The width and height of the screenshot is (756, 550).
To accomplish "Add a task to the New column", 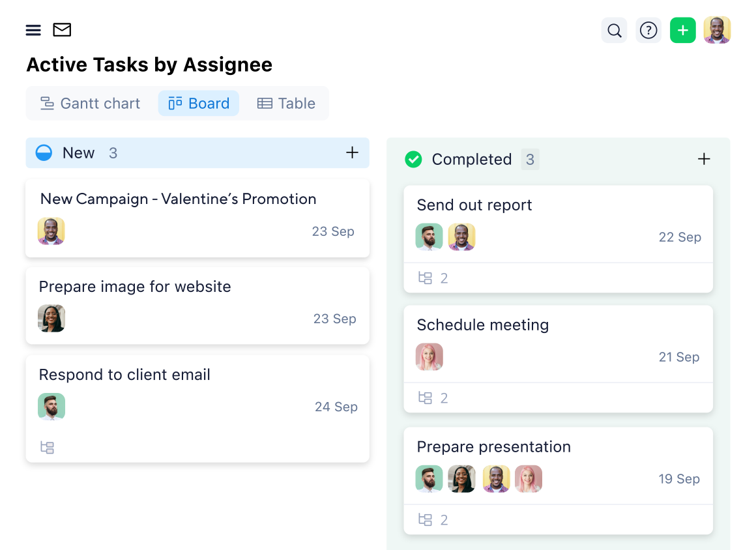I will [352, 152].
